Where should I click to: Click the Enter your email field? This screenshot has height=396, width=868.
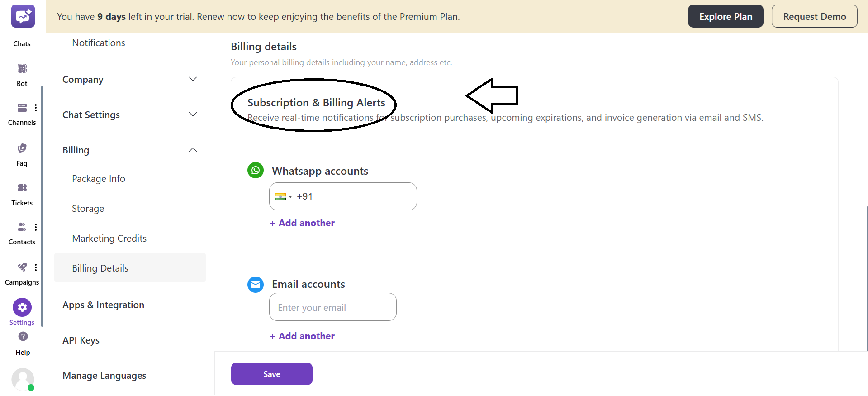point(332,307)
